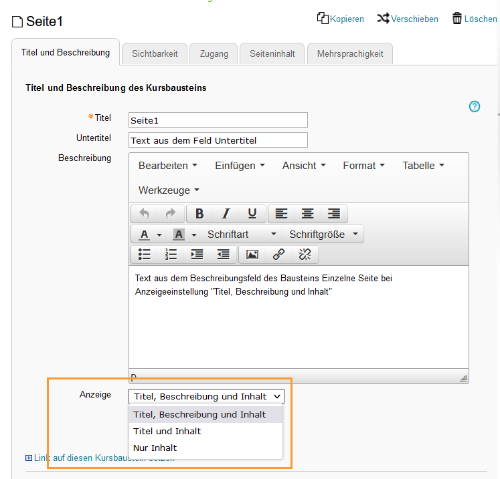
Task: Toggle bold formatting
Action: click(199, 213)
